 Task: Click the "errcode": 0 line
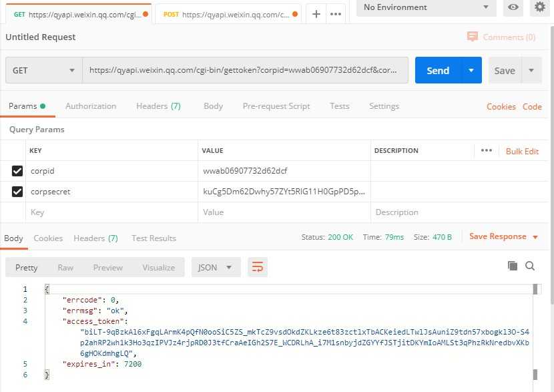[91, 300]
